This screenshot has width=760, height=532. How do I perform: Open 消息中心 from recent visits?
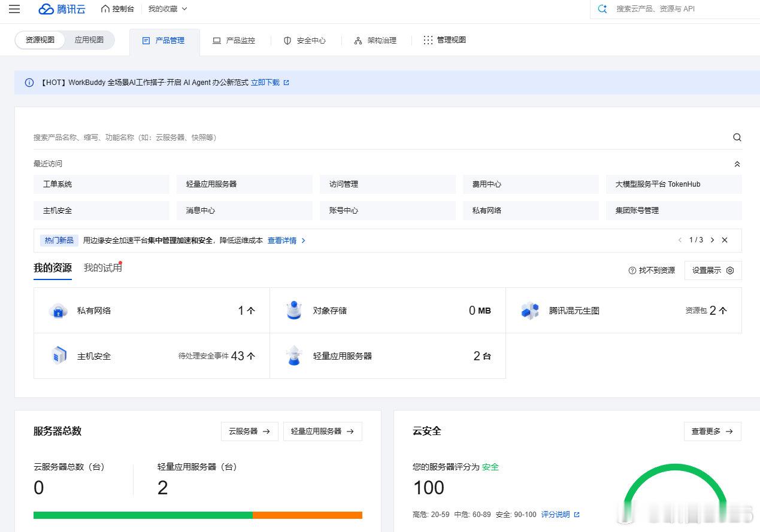tap(244, 211)
